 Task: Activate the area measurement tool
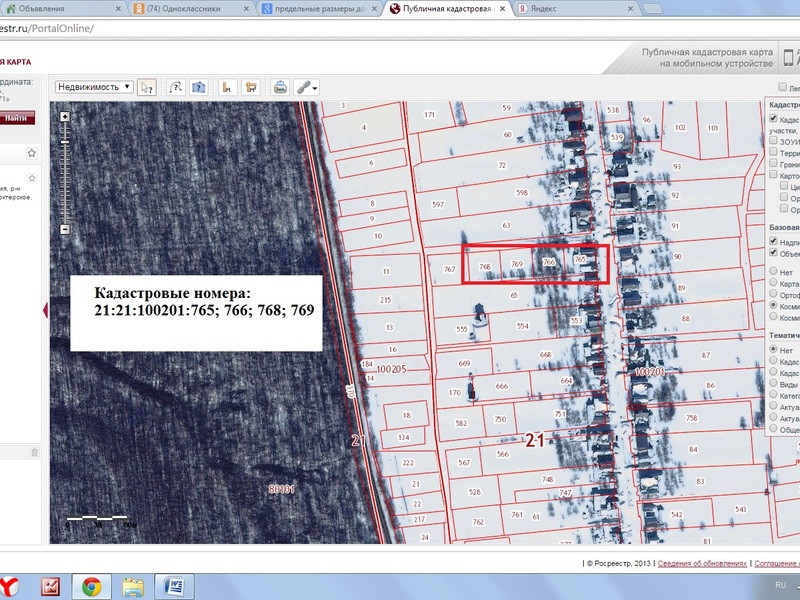point(251,87)
